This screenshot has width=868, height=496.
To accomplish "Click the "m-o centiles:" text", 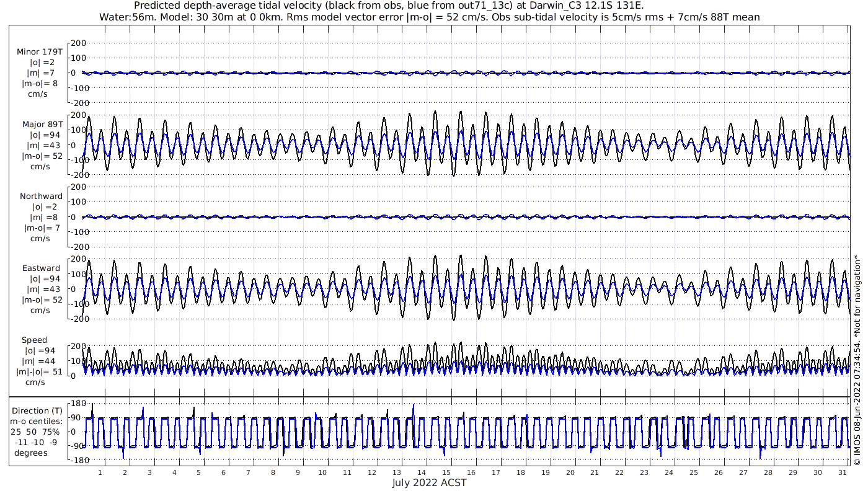I will click(35, 422).
